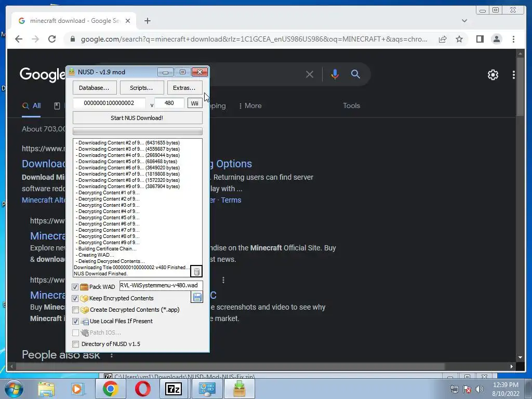The image size is (532, 399).
Task: Click the Keep Encrypted Contents package icon
Action: pos(84,298)
